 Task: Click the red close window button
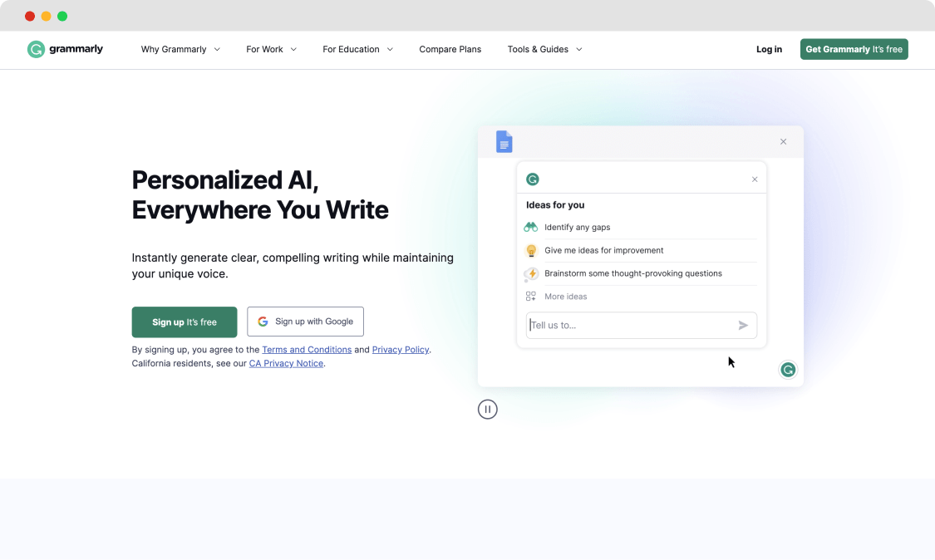coord(30,16)
